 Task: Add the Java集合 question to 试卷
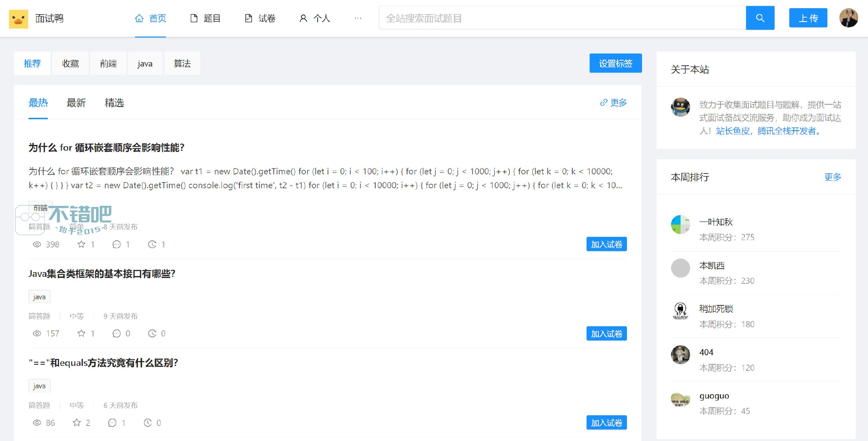coord(607,334)
